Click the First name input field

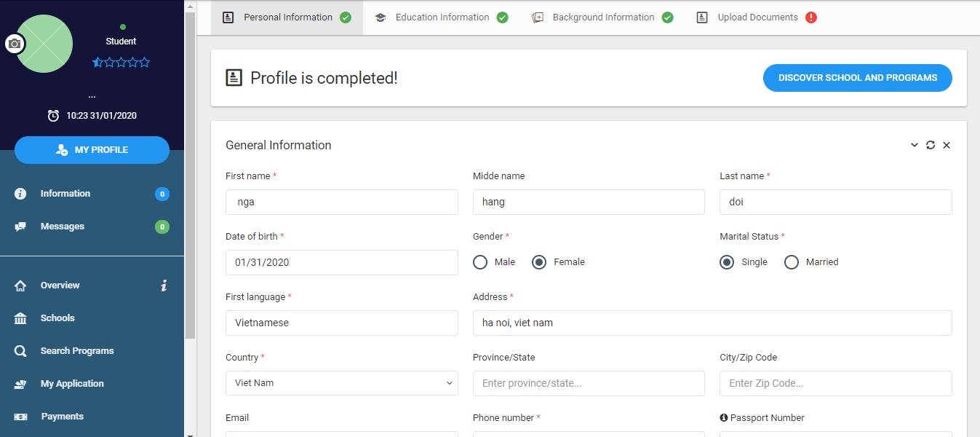pyautogui.click(x=342, y=202)
